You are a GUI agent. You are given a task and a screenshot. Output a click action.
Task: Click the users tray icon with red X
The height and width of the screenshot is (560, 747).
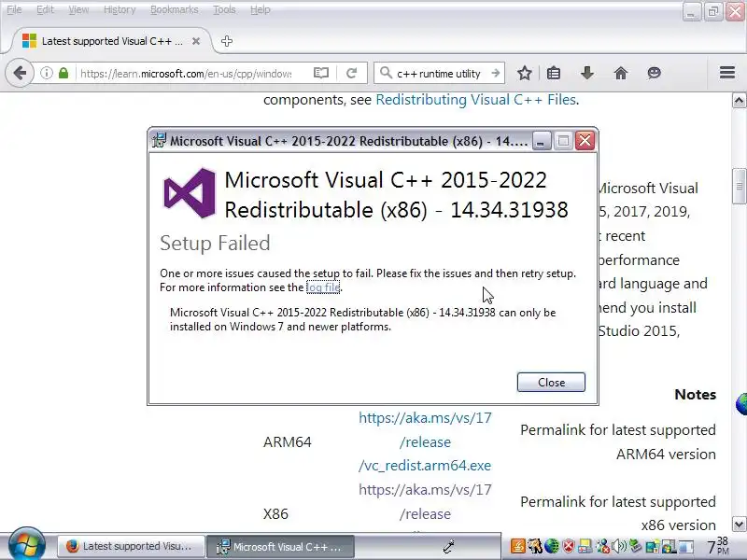[603, 546]
